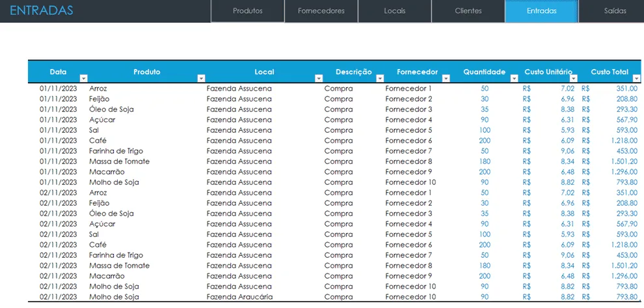Click Massa de Tomate in the 02/11/2023 rows
Image resolution: width=644 pixels, height=308 pixels.
[120, 266]
